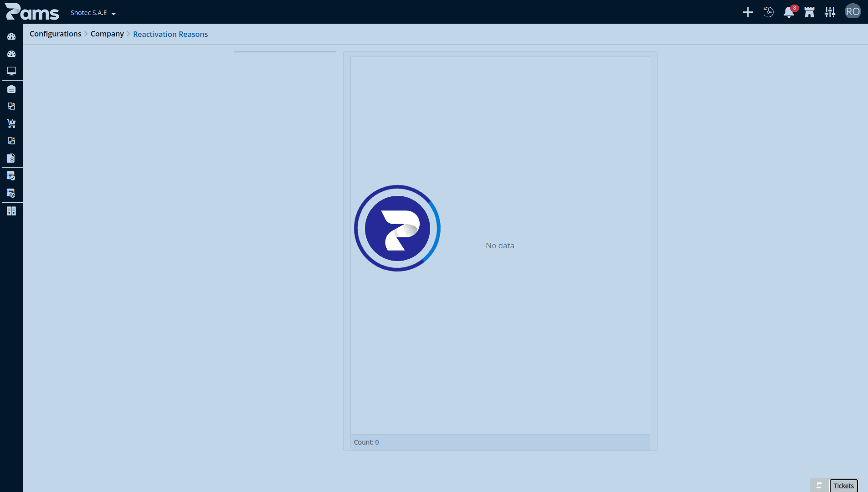
Task: Click the flag icon beside Tickets
Action: pos(819,486)
